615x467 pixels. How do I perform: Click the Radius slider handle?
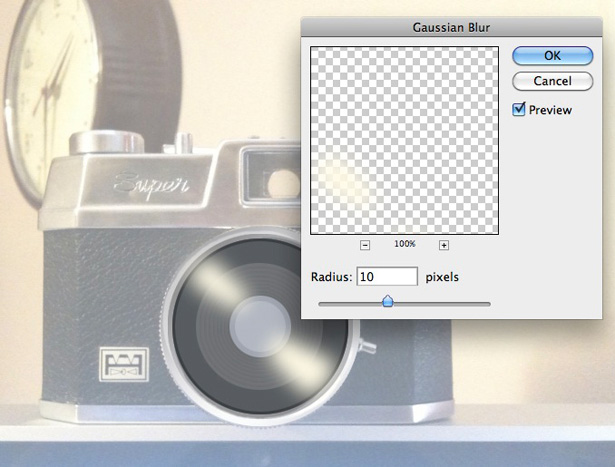[x=388, y=302]
